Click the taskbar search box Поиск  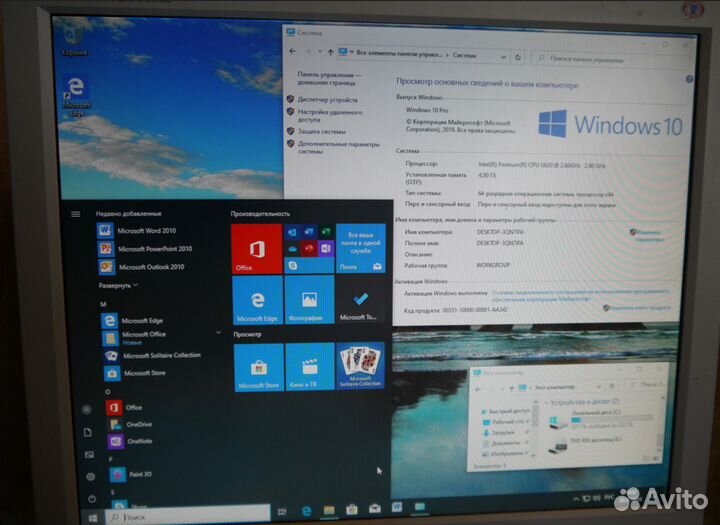coord(185,517)
